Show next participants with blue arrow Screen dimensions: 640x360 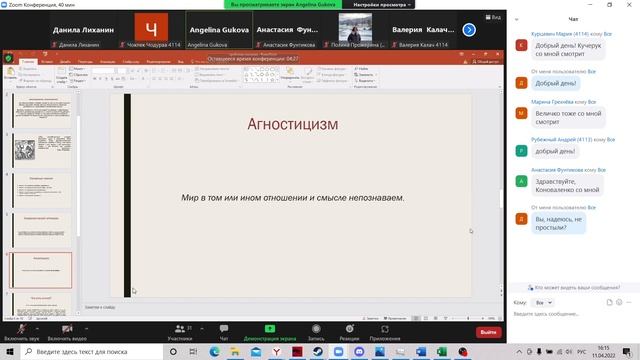(469, 30)
